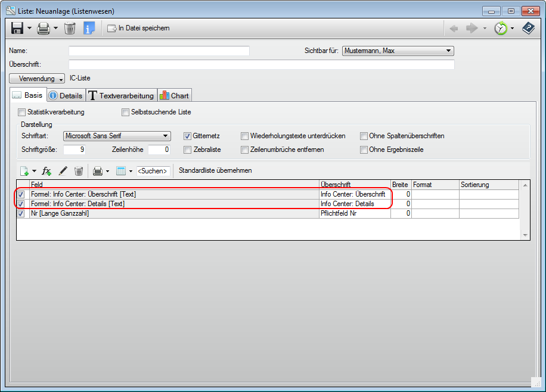The image size is (546, 392).
Task: Click the Name input field
Action: 159,51
